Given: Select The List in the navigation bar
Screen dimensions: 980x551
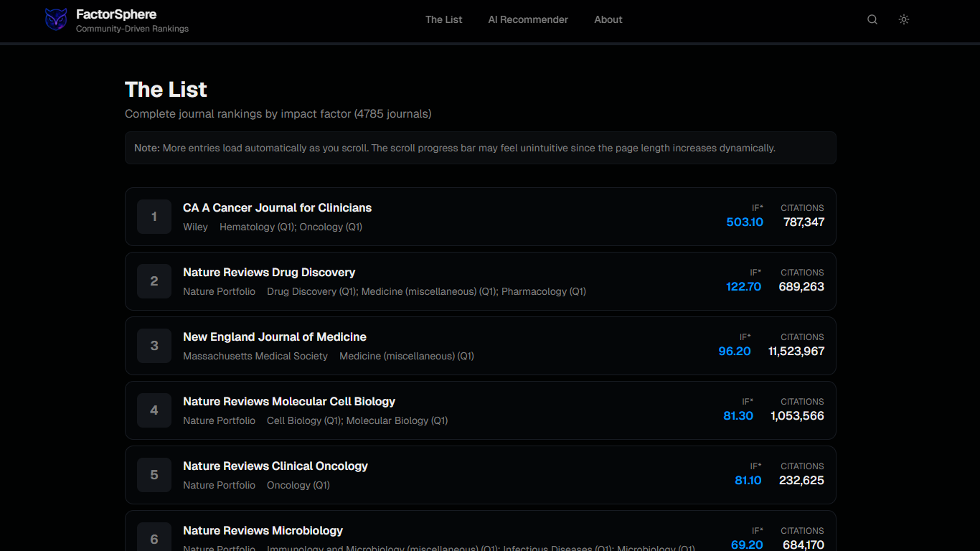Looking at the screenshot, I should click(443, 19).
